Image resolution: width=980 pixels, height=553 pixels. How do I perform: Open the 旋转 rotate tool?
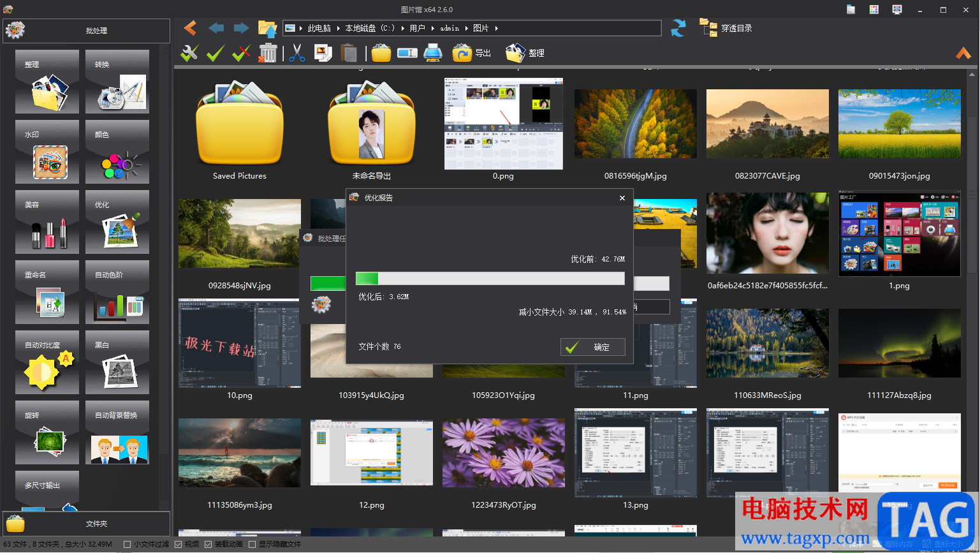pyautogui.click(x=47, y=432)
